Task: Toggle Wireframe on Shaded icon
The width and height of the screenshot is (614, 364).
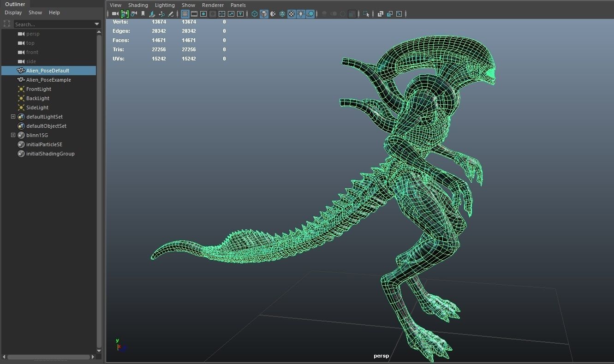Action: pos(282,14)
